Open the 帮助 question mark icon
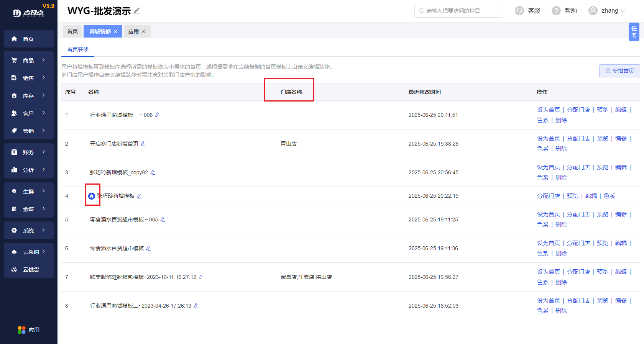This screenshot has height=344, width=644. (x=556, y=11)
